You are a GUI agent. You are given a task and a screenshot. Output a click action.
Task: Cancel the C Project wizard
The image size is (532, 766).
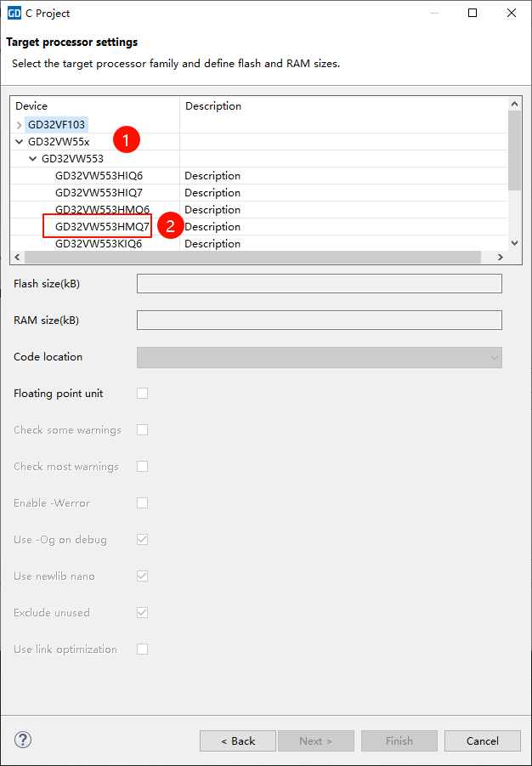pos(482,740)
